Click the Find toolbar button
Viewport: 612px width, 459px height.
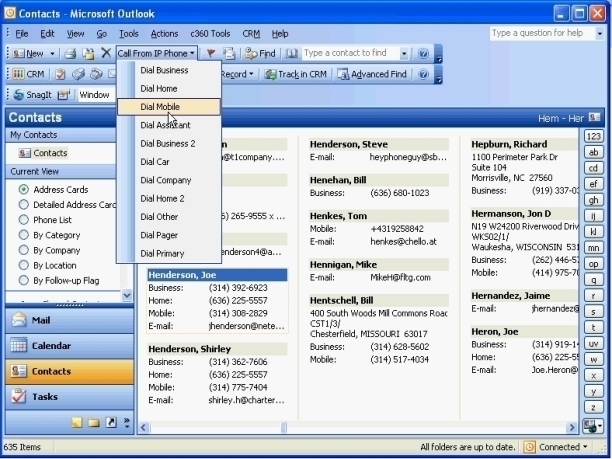tap(260, 53)
